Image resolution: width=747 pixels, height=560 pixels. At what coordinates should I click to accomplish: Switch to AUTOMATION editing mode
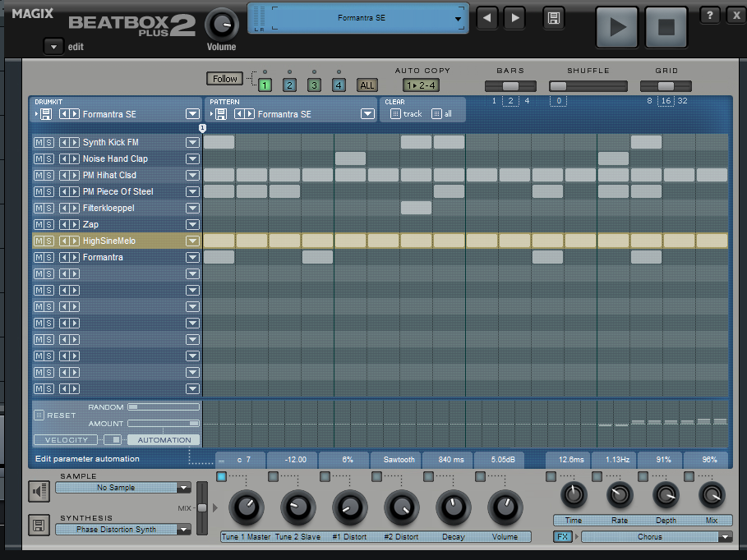164,440
